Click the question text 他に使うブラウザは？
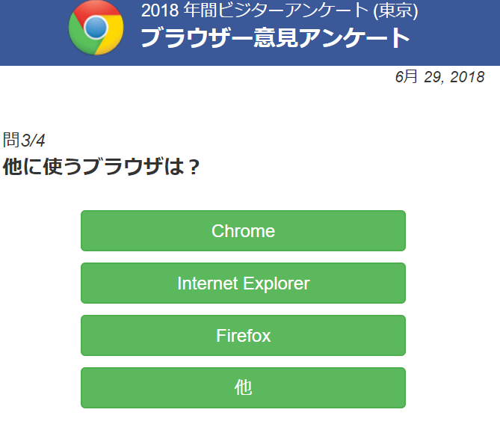The image size is (500, 448). pos(101,167)
